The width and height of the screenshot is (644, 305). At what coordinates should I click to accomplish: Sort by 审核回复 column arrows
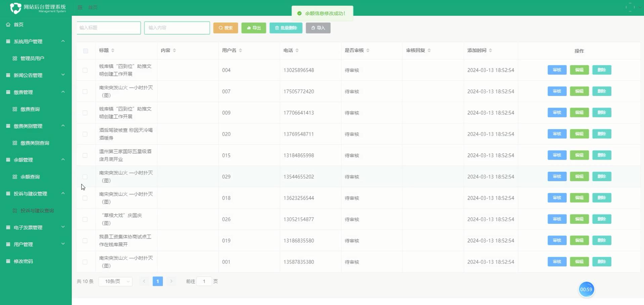point(429,50)
